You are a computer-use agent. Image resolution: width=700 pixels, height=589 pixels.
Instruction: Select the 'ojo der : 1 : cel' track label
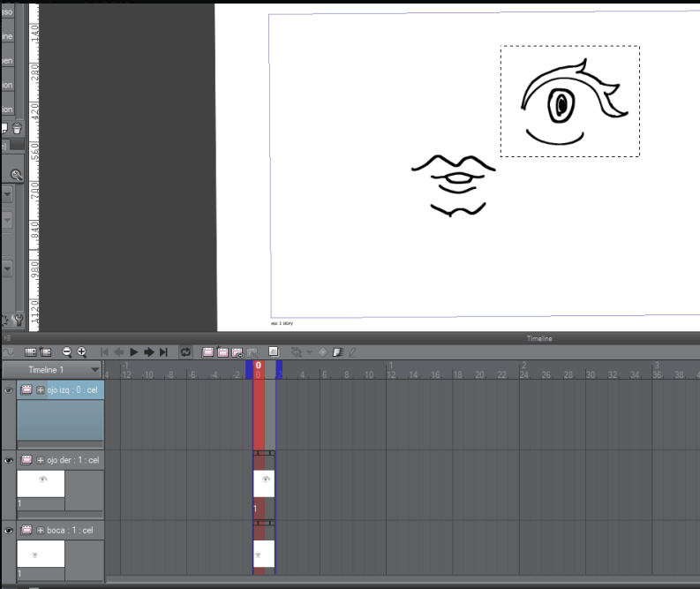pyautogui.click(x=73, y=460)
